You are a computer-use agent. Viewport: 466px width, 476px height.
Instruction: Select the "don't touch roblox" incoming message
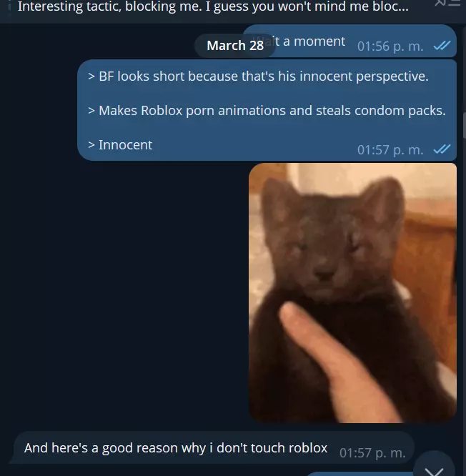coord(214,447)
